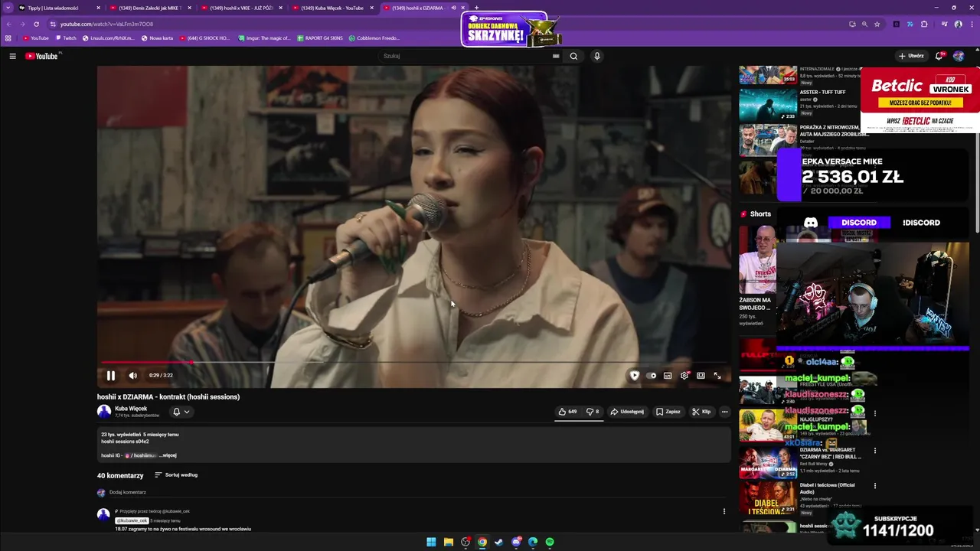Go back in browser history
980x551 pixels.
8,24
